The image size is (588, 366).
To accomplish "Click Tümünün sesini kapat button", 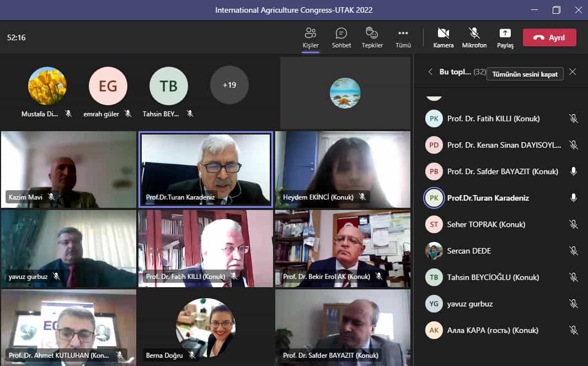I will point(525,74).
